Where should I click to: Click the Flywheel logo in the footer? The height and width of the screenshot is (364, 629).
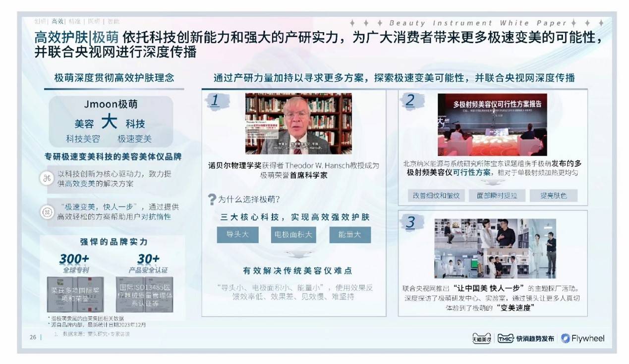tap(583, 338)
